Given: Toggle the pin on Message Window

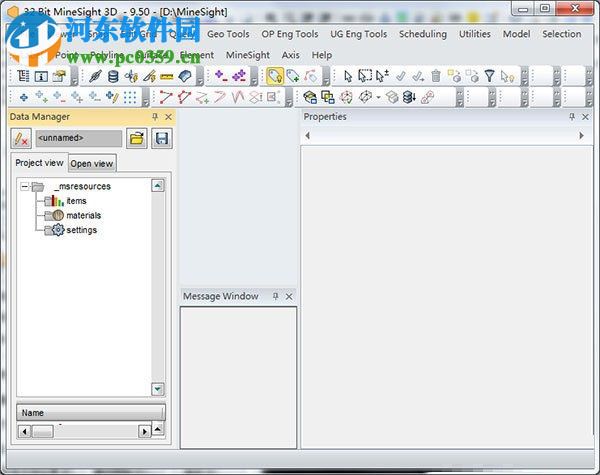Looking at the screenshot, I should (276, 296).
